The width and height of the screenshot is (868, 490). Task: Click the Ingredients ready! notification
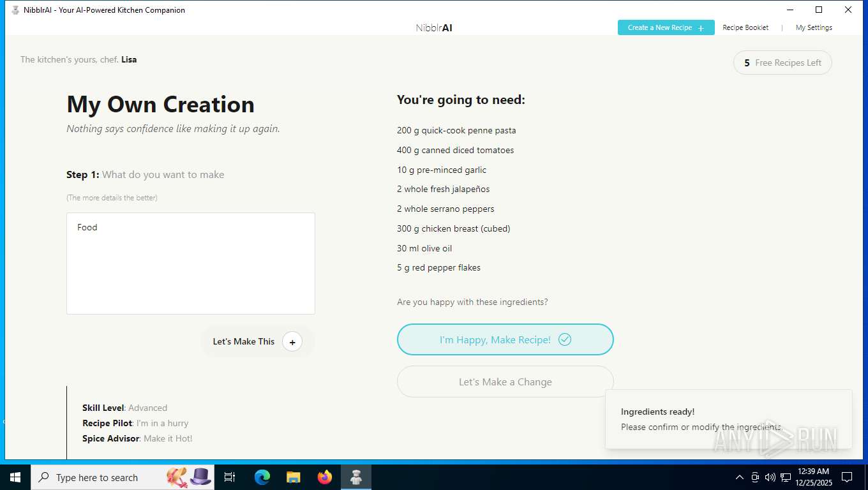(x=728, y=419)
